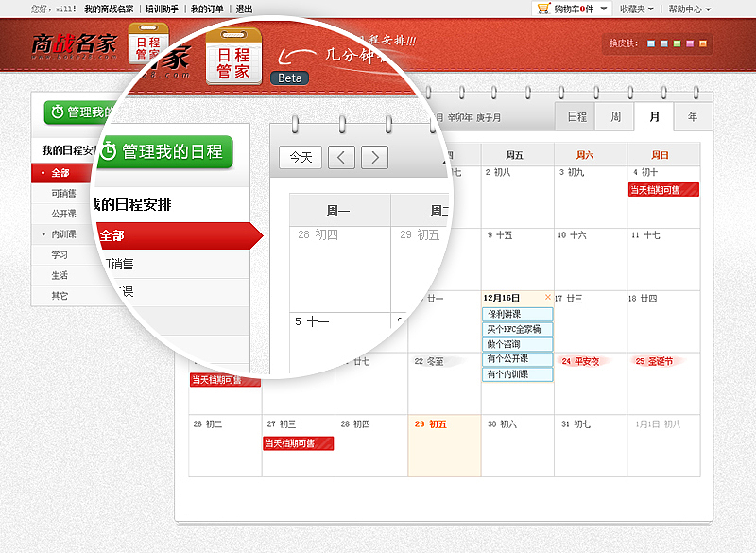Select 公开课 in the sidebar

click(63, 214)
